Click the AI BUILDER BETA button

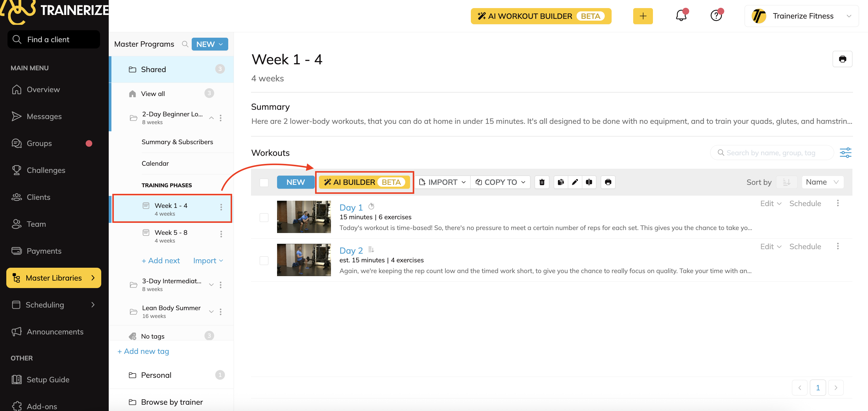point(364,182)
